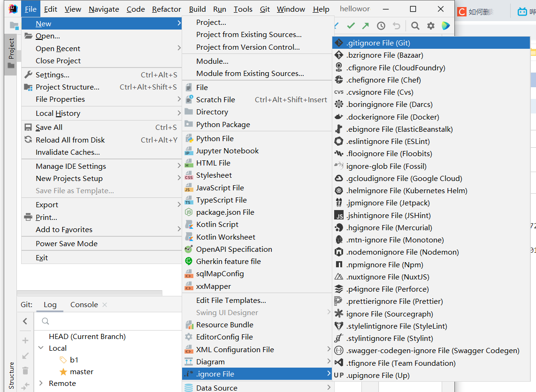This screenshot has width=536, height=392.
Task: Click the rollback undo arrow icon
Action: (x=397, y=26)
